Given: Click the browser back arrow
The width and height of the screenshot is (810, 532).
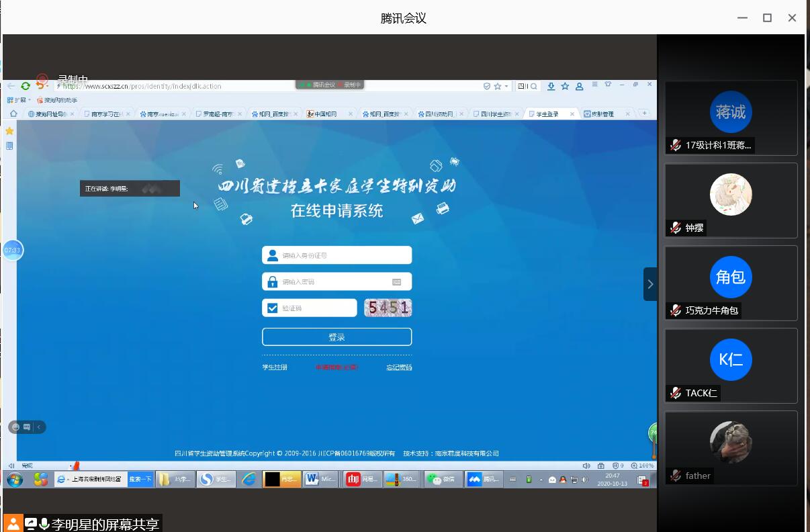Looking at the screenshot, I should coord(11,86).
